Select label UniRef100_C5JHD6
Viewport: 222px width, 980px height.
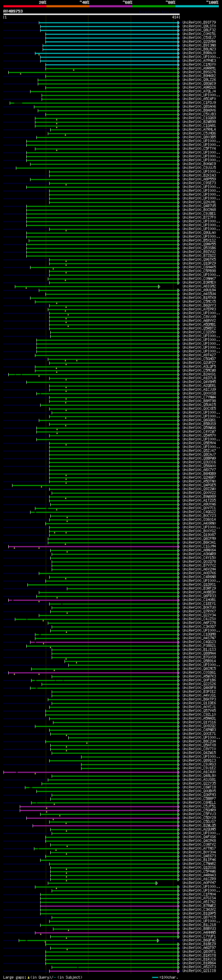click(x=199, y=133)
